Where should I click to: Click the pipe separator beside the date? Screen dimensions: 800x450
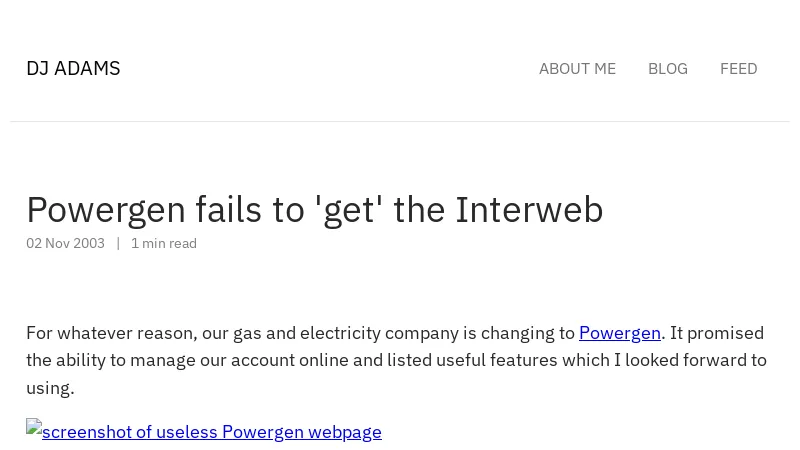click(x=118, y=243)
